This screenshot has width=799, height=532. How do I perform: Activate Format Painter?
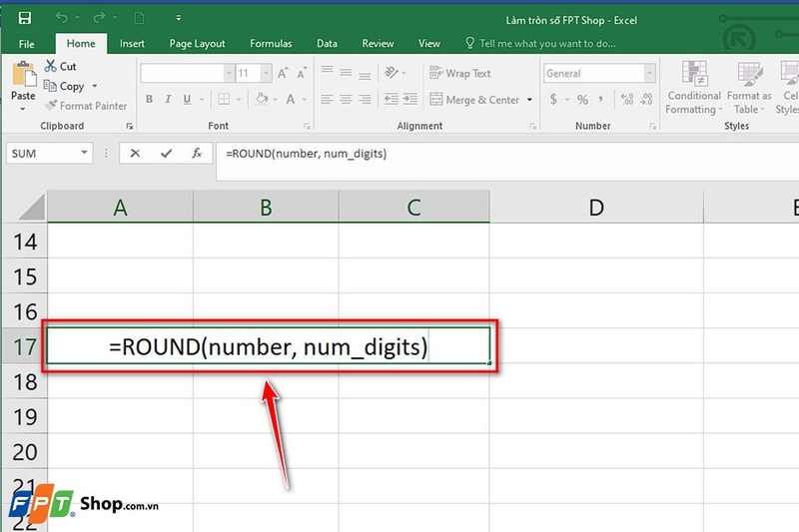point(86,106)
